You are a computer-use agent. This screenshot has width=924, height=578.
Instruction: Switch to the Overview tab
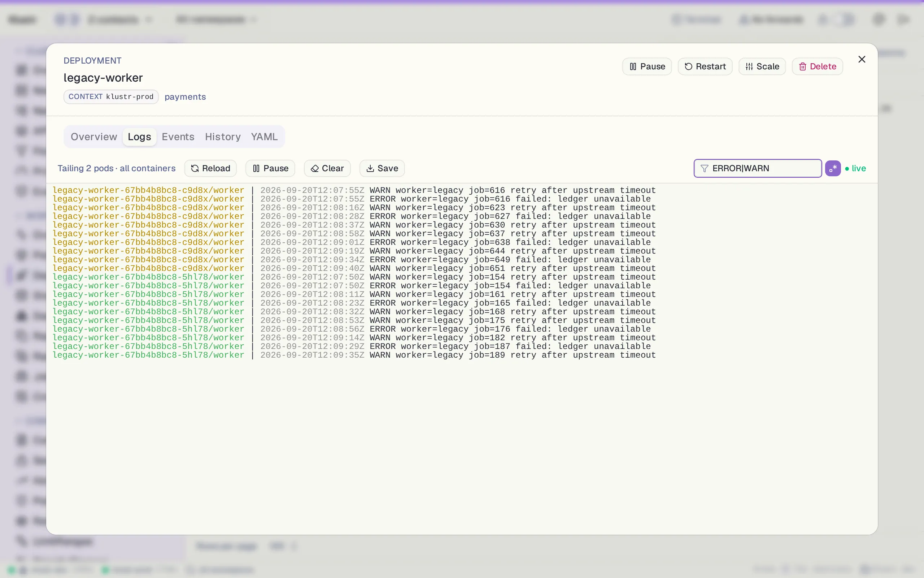[93, 137]
